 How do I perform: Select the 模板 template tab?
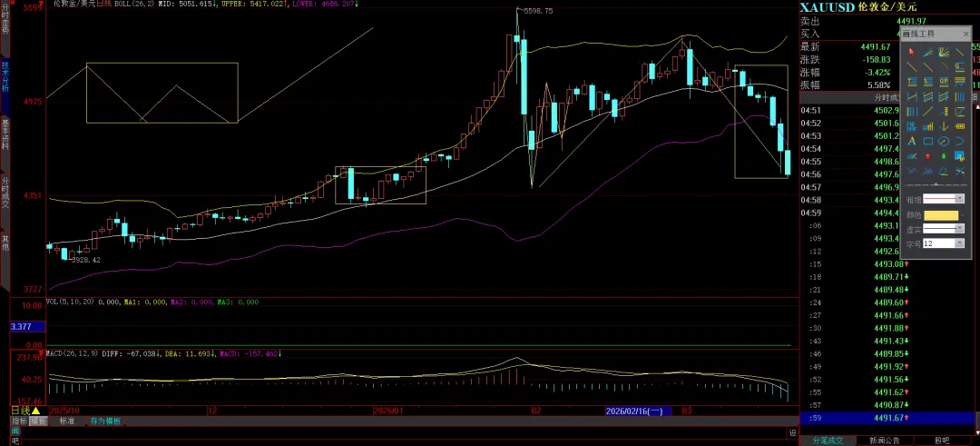[x=38, y=421]
